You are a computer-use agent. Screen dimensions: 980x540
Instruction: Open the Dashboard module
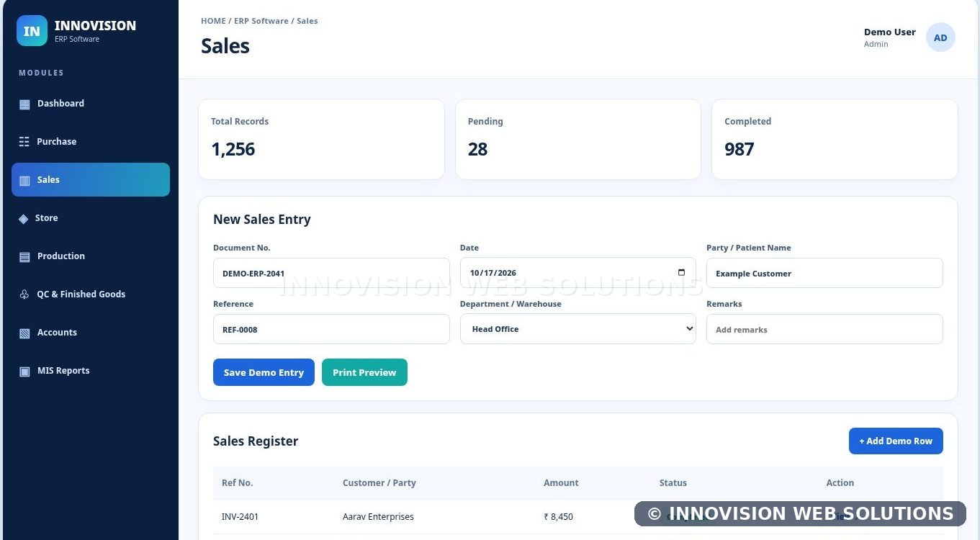coord(91,104)
